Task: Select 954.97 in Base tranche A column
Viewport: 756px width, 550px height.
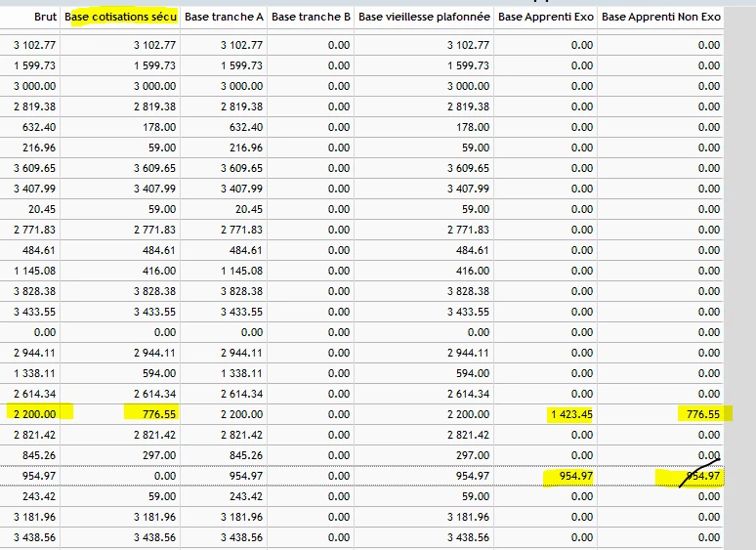Action: [x=246, y=477]
